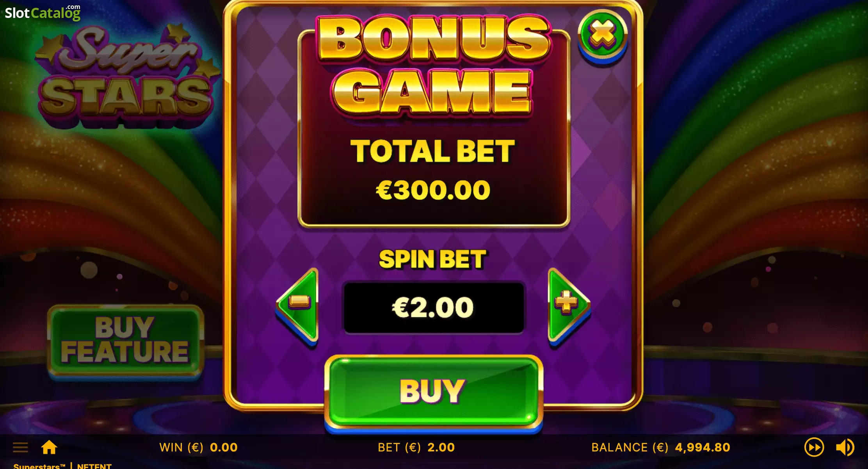Open the hamburger menu icon
Viewport: 868px width, 469px height.
pos(20,447)
